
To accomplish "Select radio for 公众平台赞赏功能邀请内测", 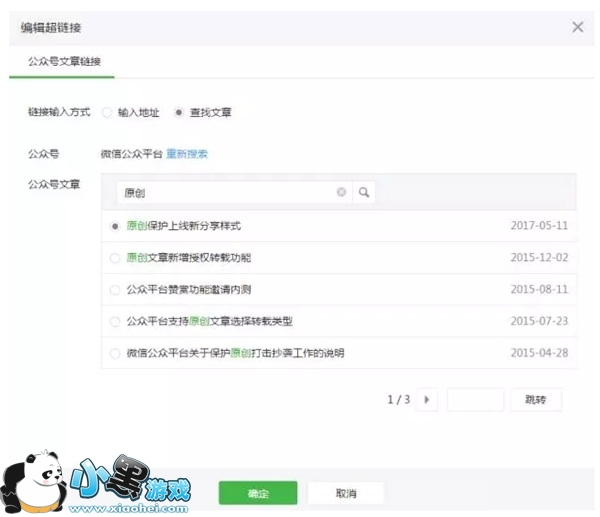I will pyautogui.click(x=115, y=290).
